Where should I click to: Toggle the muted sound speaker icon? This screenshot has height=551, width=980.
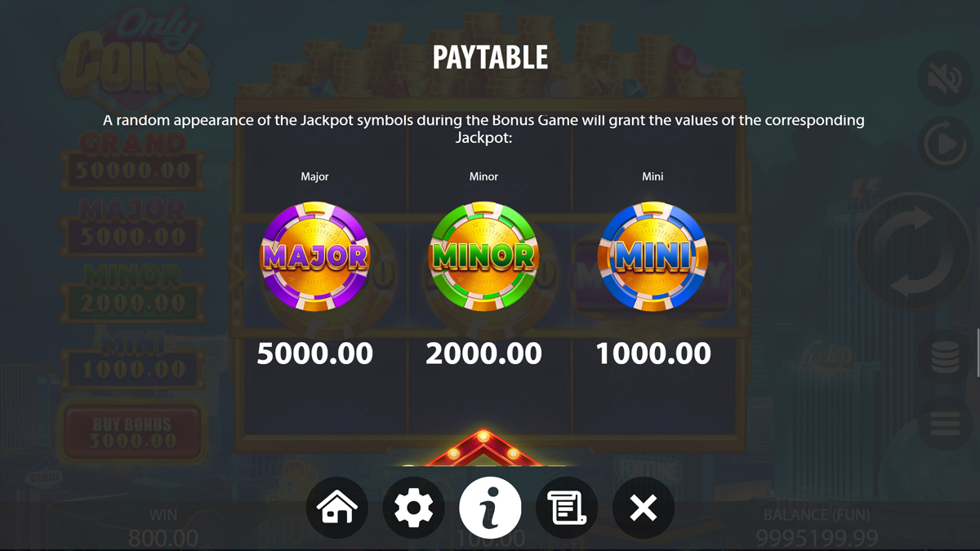coord(945,78)
